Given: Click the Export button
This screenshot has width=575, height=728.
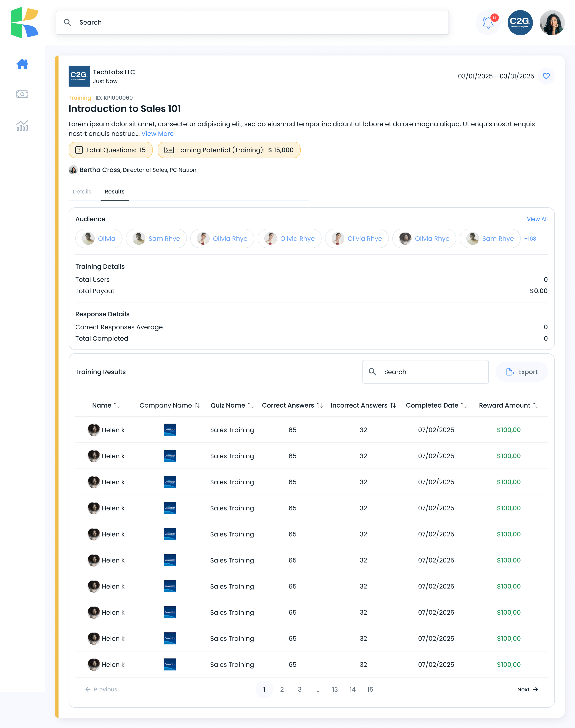Looking at the screenshot, I should tap(521, 372).
